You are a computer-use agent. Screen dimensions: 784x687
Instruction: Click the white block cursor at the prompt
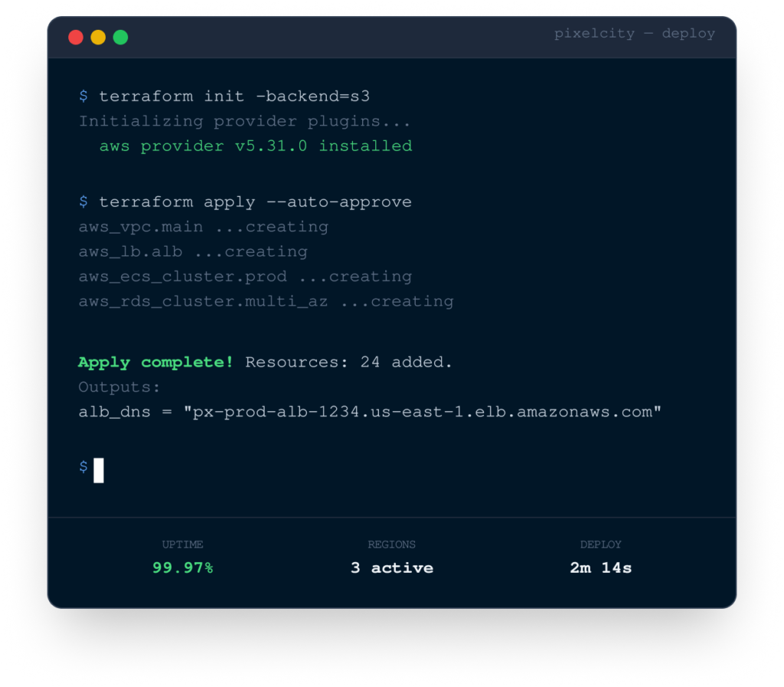pyautogui.click(x=99, y=469)
